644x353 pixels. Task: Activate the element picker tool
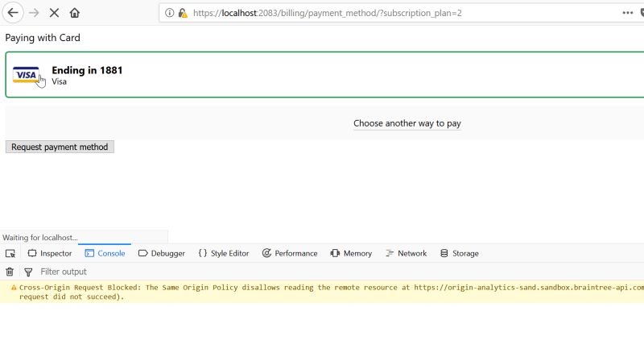[10, 253]
